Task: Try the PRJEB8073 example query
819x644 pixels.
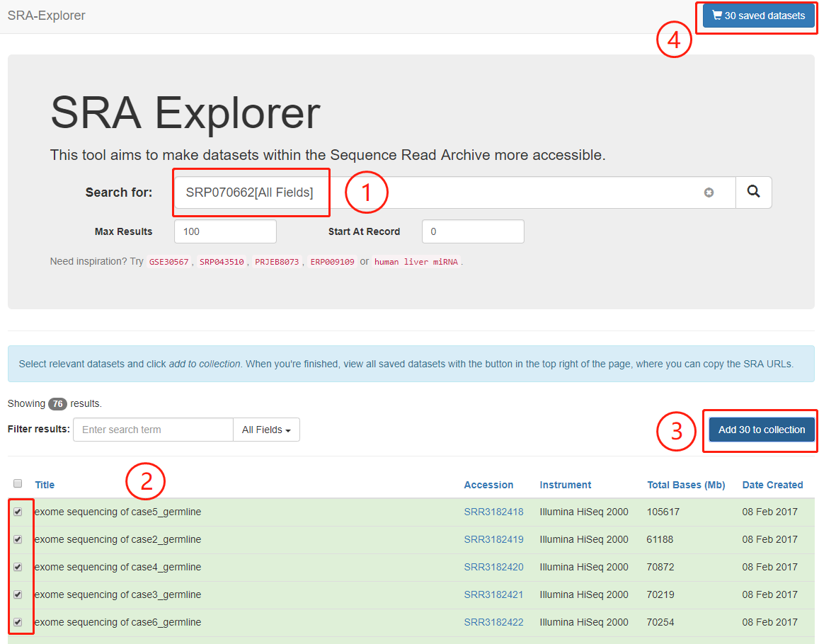Action: pyautogui.click(x=277, y=262)
